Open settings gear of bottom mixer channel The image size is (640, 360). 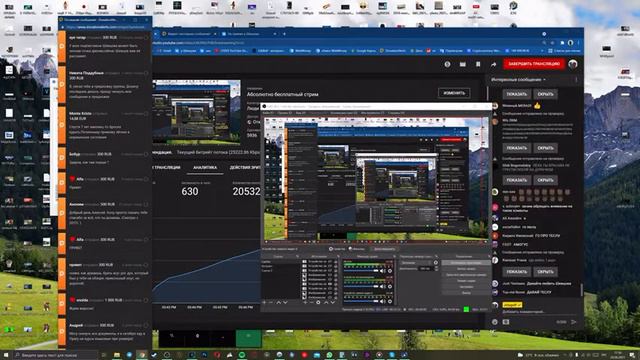click(390, 301)
